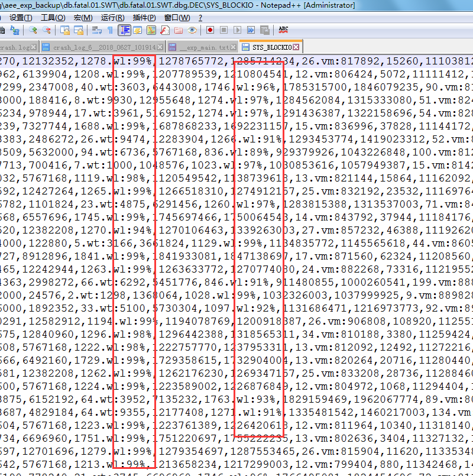
Task: Open the 插件(P) plugins menu
Action: [144, 18]
